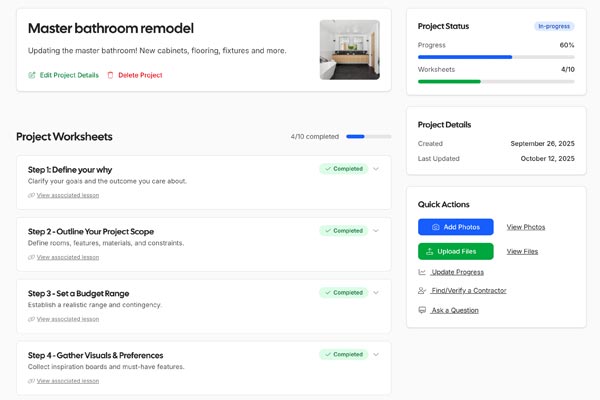This screenshot has width=600, height=400.
Task: Expand Step 2 - Outline Your Project Scope
Action: click(376, 231)
